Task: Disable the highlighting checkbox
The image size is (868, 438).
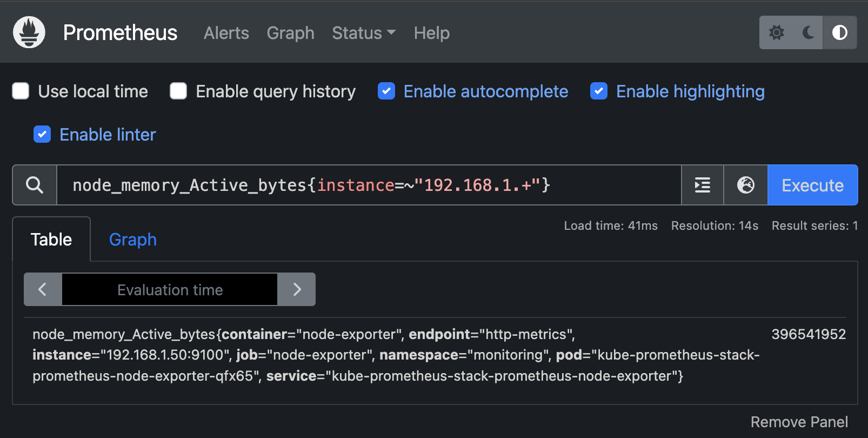Action: click(x=599, y=91)
